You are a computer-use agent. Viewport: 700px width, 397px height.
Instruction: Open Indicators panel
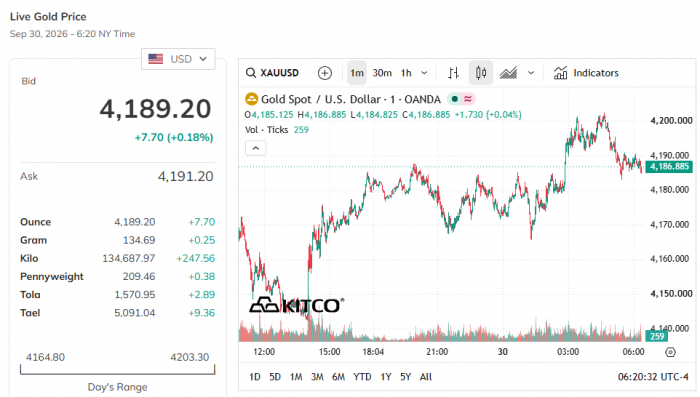point(586,73)
